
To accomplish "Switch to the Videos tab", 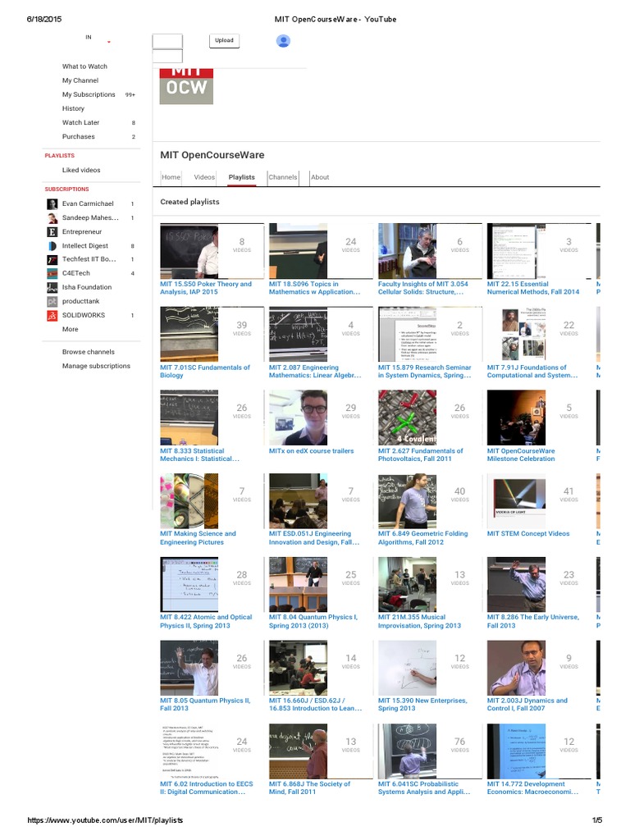I will point(204,177).
